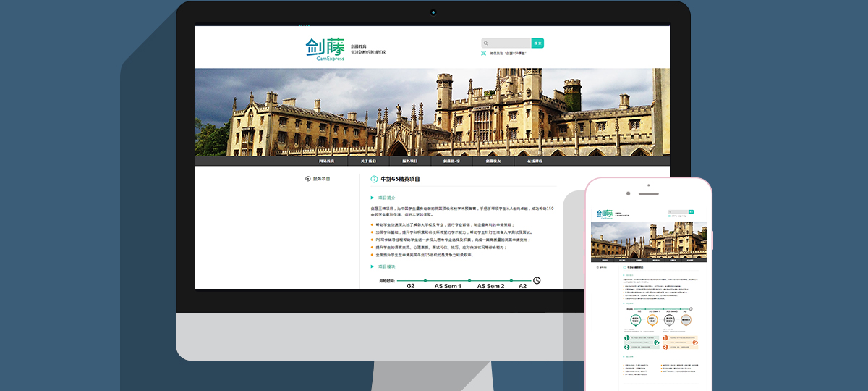868x391 pixels.
Task: Click the first green circle badge on phone
Action: (x=634, y=320)
